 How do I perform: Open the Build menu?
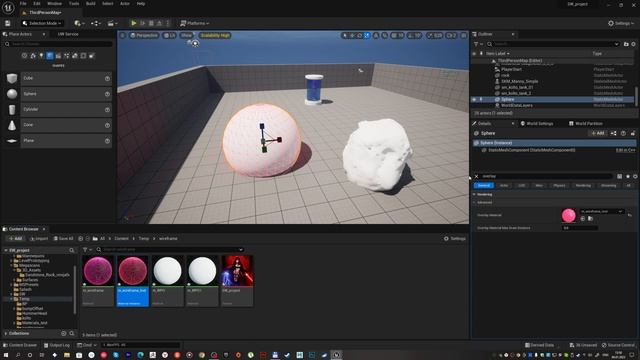(x=91, y=4)
